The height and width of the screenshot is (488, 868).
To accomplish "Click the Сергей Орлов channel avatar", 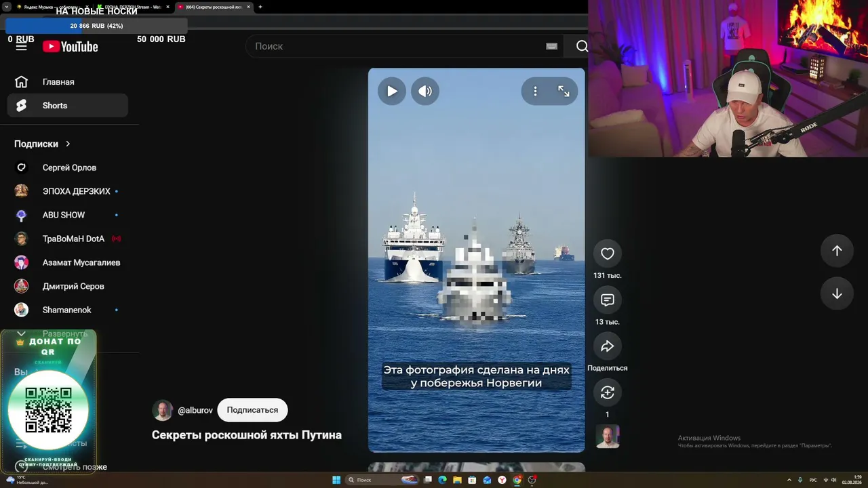I will point(22,167).
